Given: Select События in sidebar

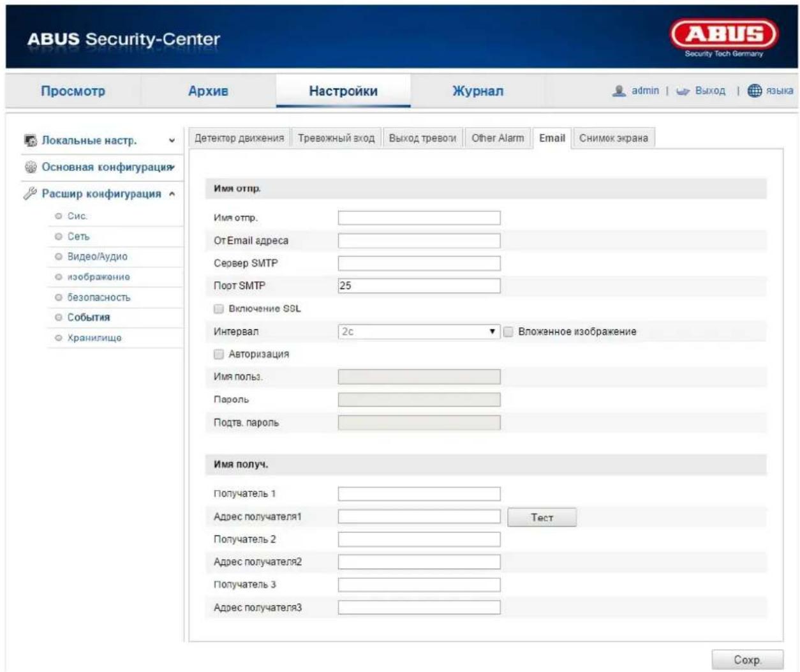Looking at the screenshot, I should click(x=89, y=317).
